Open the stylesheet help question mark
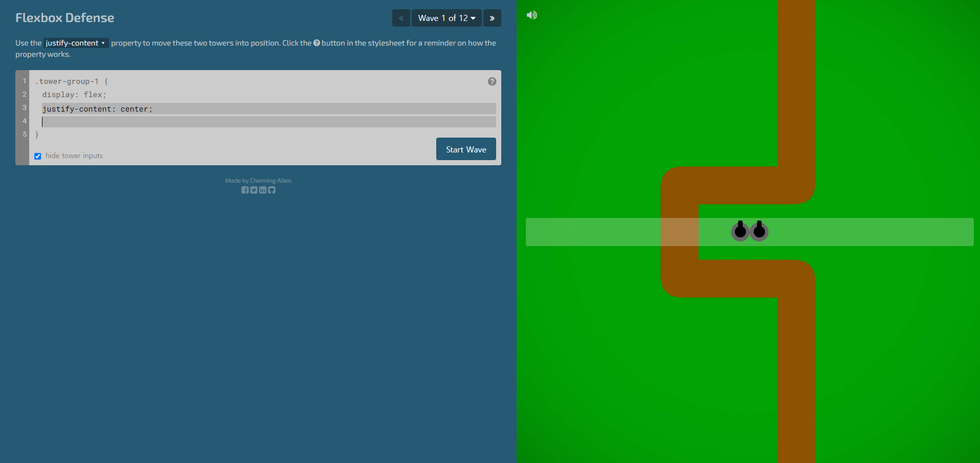This screenshot has width=980, height=463. coord(492,82)
